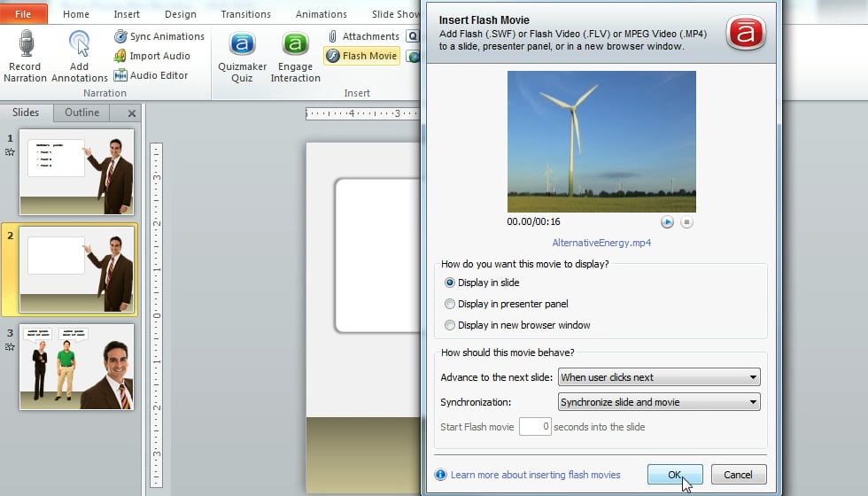This screenshot has width=868, height=496.
Task: Open Attachments from the Insert group
Action: tap(363, 36)
